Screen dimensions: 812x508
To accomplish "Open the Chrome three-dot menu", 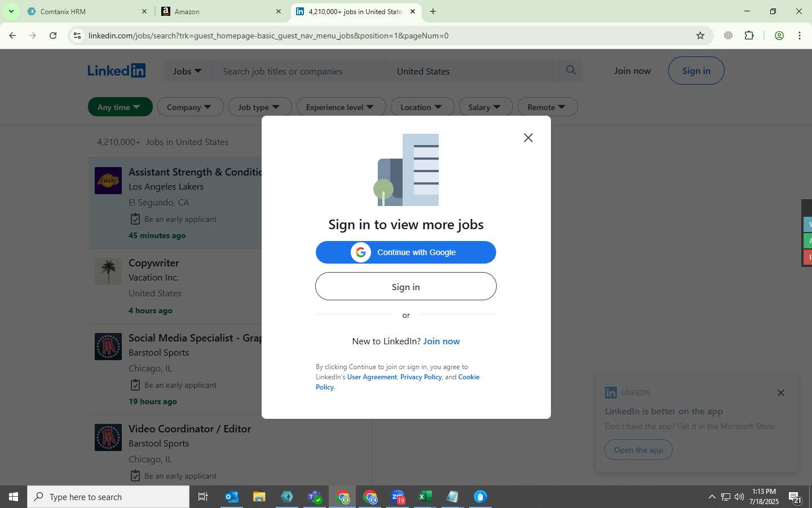I will [x=800, y=36].
